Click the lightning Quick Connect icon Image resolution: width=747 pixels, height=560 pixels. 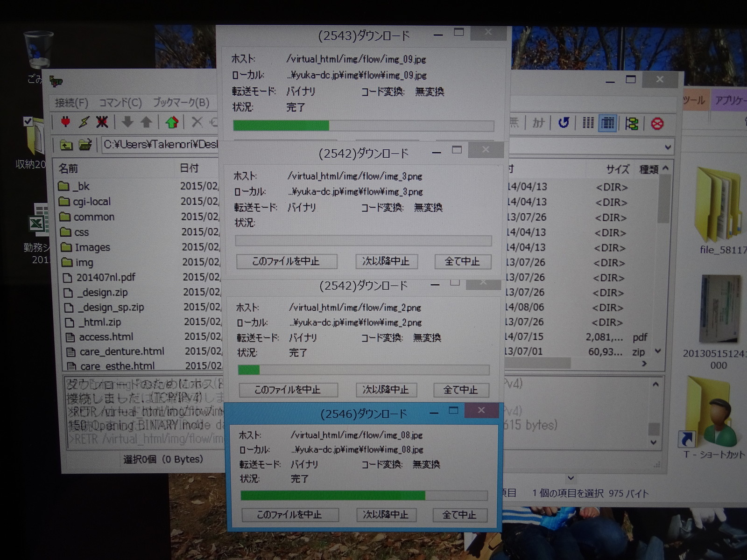pos(84,122)
